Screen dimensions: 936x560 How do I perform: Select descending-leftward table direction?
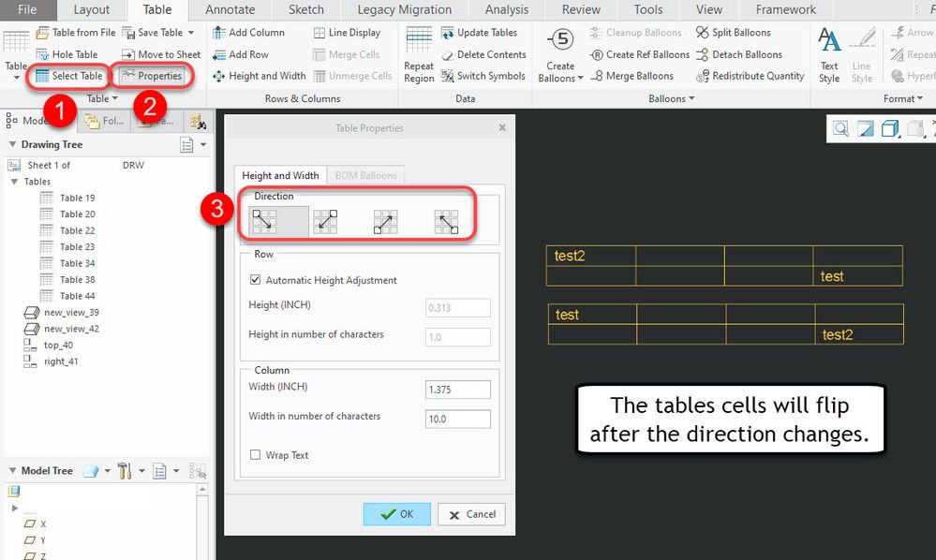[x=325, y=221]
